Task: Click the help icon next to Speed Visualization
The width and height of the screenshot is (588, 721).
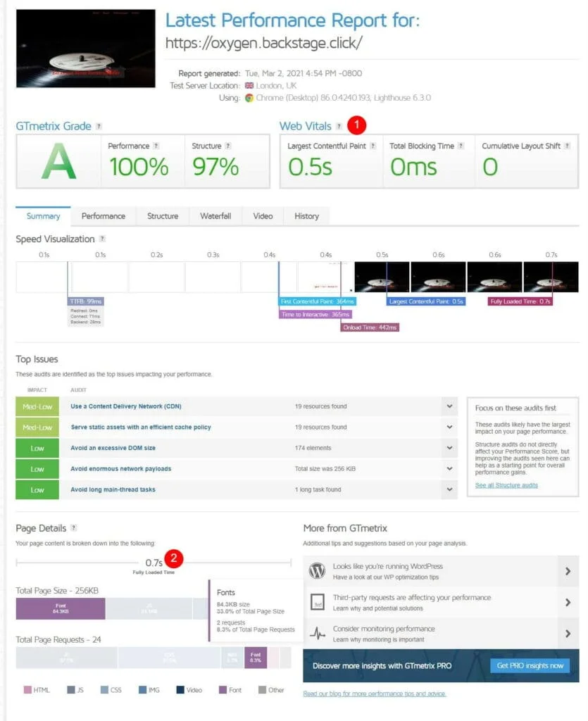Action: coord(103,239)
